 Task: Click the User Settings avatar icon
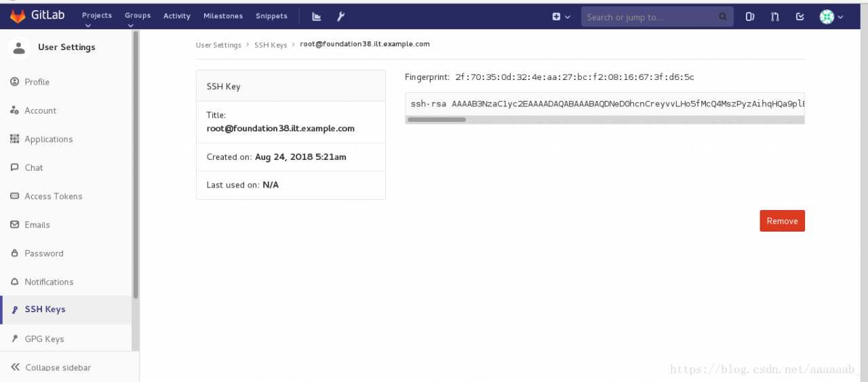pos(19,47)
